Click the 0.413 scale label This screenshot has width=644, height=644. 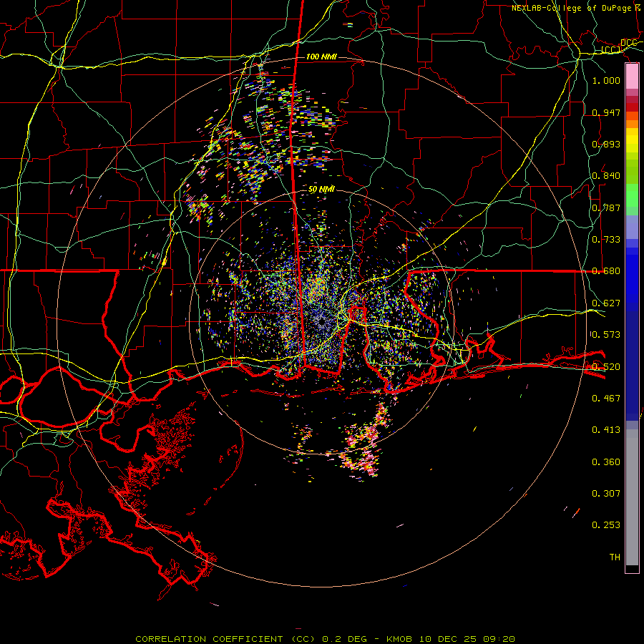click(x=606, y=430)
